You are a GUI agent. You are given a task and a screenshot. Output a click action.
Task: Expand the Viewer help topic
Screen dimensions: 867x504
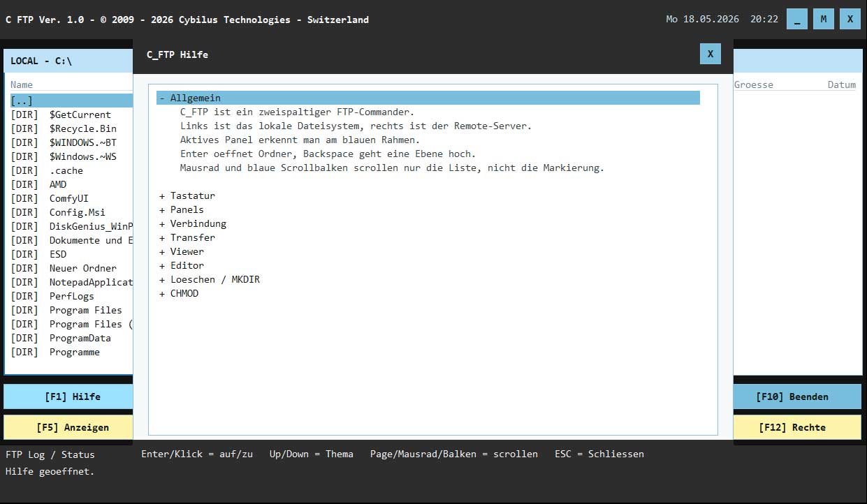(182, 251)
